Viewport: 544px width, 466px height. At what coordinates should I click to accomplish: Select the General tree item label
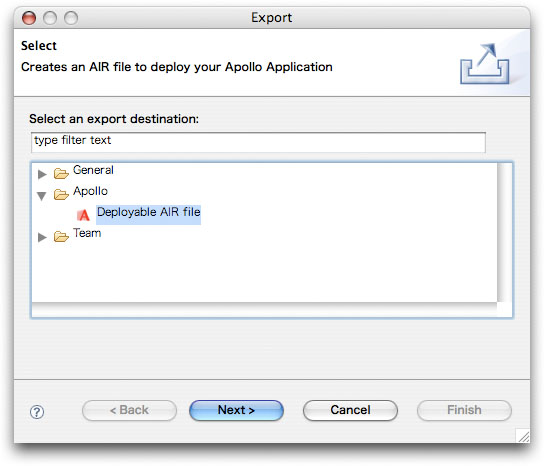pyautogui.click(x=93, y=170)
